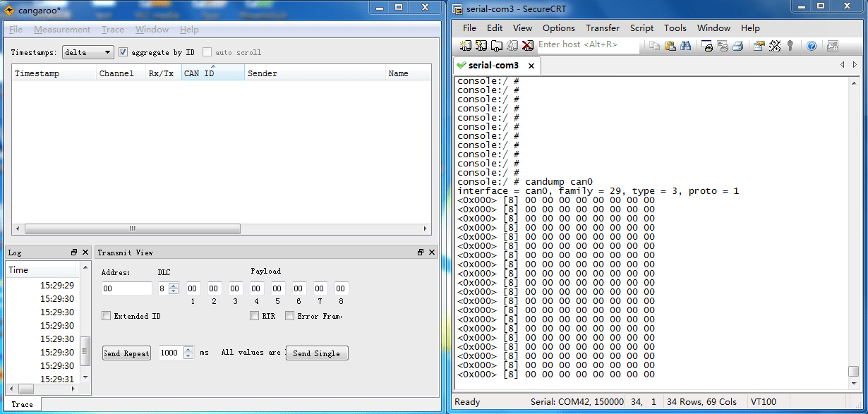Increase the DLC spinner value

(x=174, y=286)
